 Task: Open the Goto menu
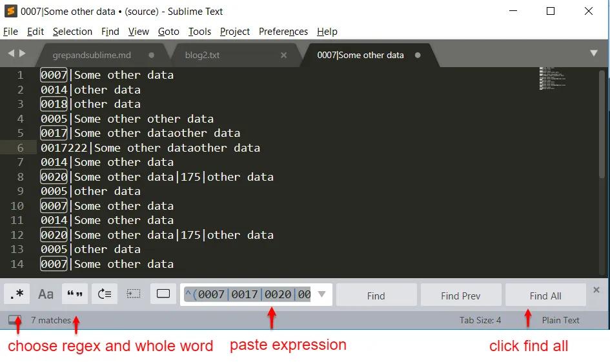[x=168, y=32]
